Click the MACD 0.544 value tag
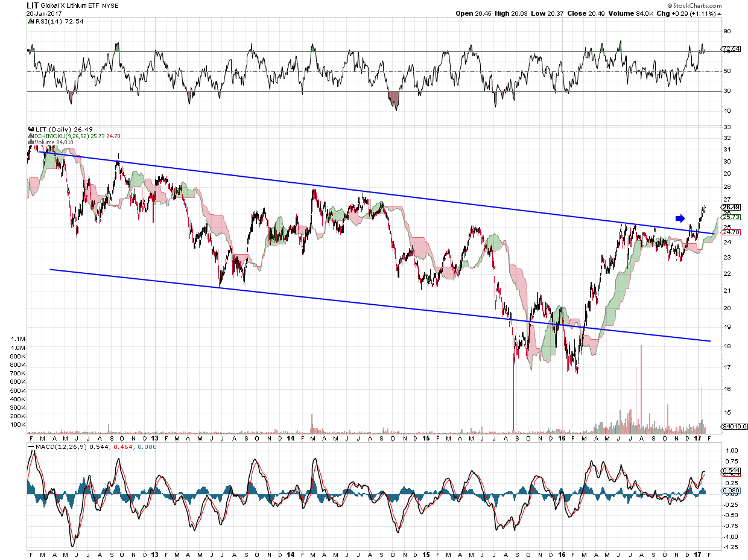The height and width of the screenshot is (560, 748). pos(730,471)
